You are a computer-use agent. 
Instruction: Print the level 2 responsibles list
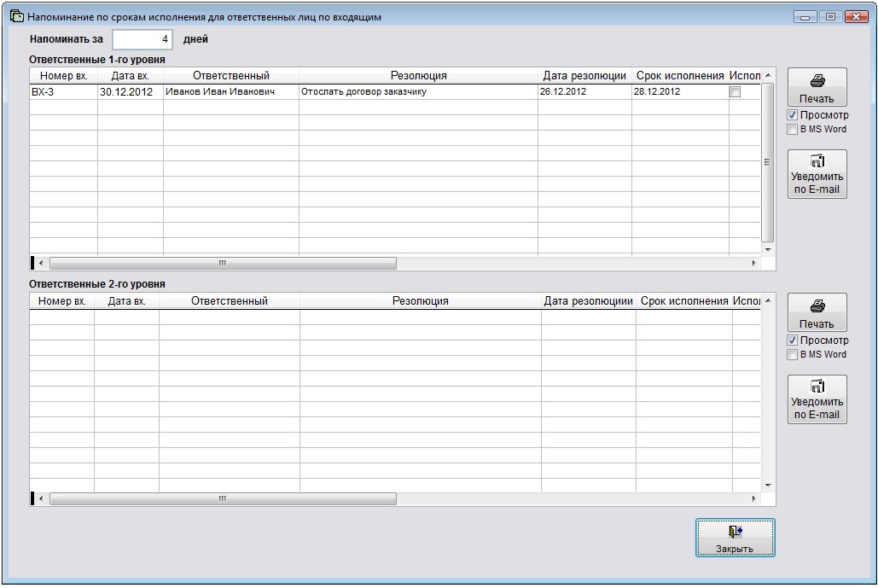(817, 312)
